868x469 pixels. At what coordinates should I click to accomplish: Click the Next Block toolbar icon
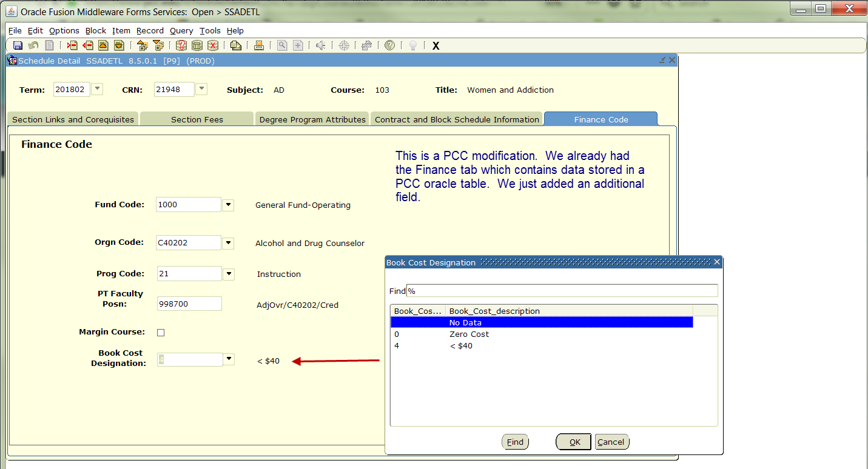click(x=158, y=45)
